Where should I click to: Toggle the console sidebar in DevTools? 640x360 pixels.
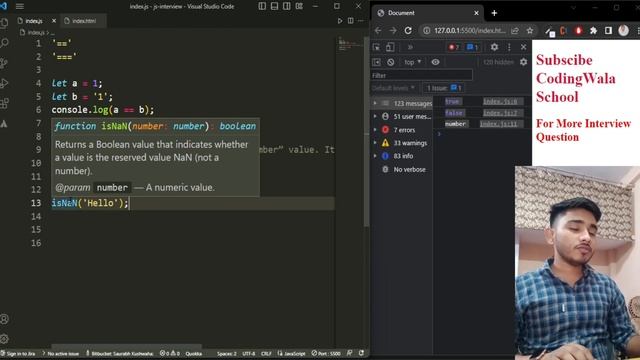click(376, 62)
